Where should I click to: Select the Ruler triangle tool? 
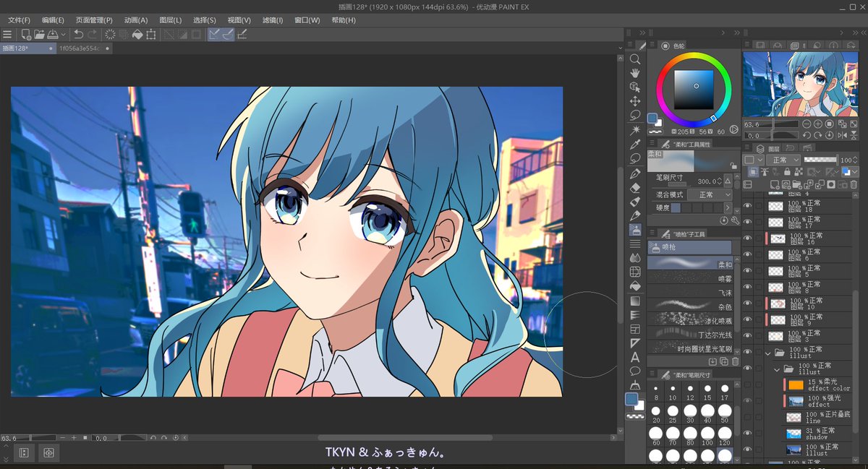pos(635,343)
